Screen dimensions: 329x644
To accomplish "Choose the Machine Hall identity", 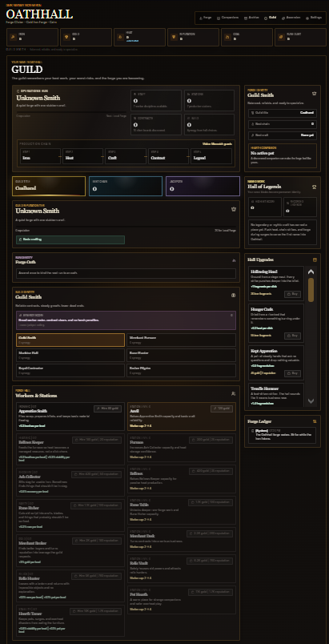I will [70, 355].
